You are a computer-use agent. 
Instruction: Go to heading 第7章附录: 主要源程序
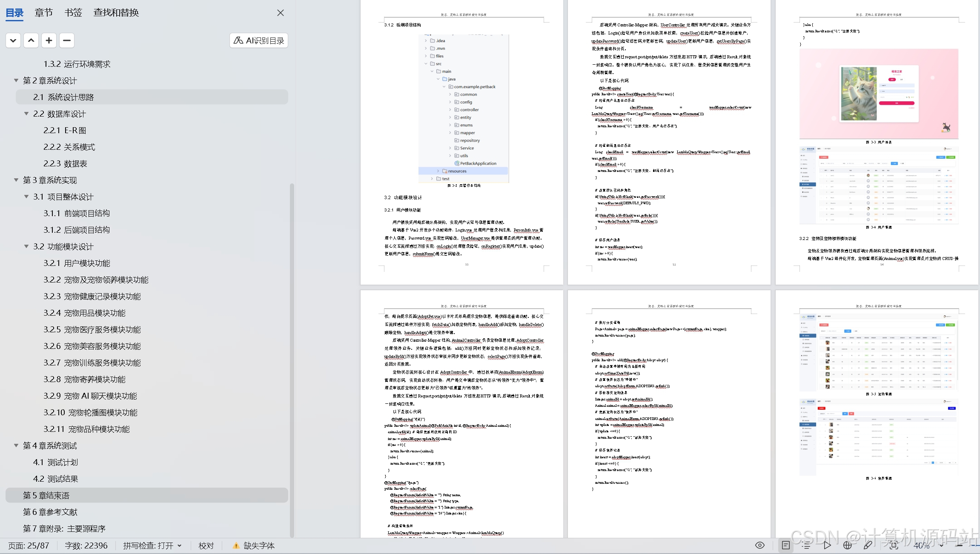[x=64, y=528]
